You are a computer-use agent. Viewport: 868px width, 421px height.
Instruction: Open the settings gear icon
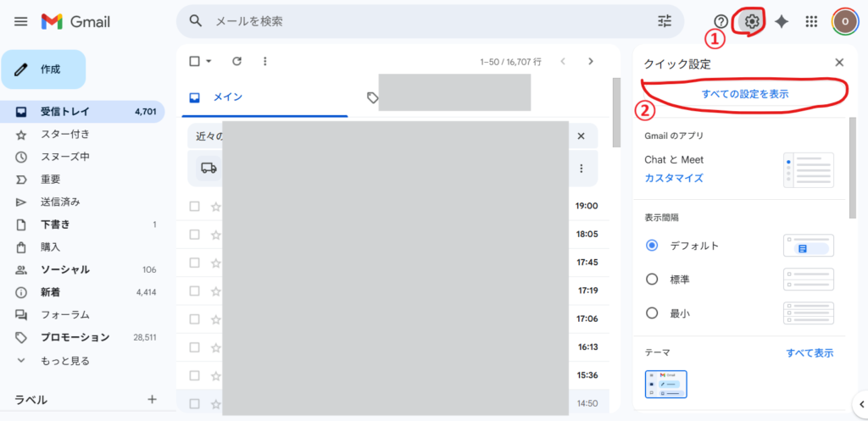coord(752,21)
